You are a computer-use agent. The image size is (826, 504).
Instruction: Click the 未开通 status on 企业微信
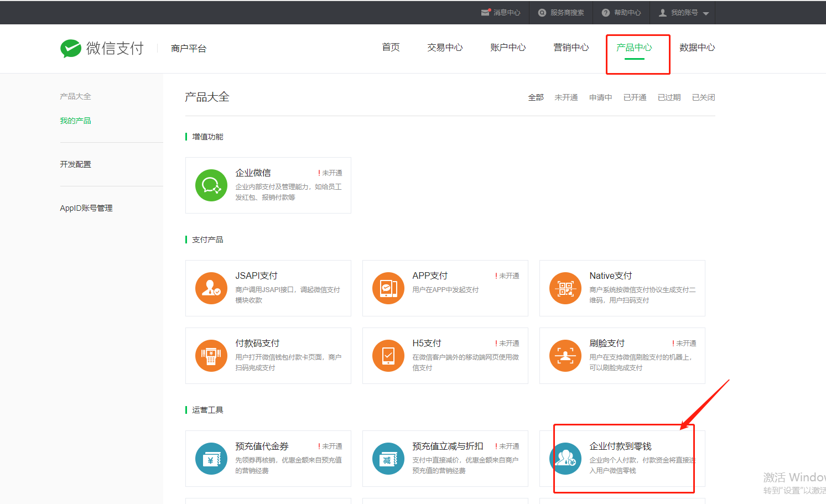click(330, 173)
